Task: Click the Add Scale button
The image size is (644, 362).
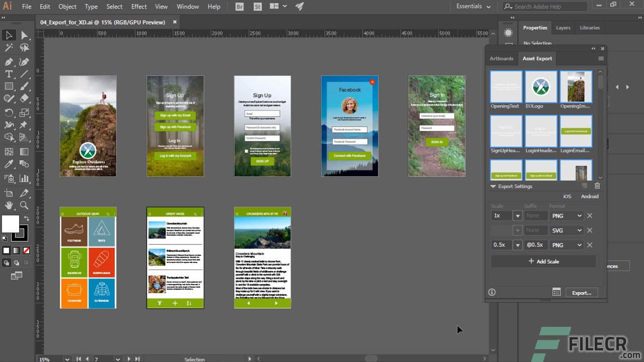Action: point(542,261)
